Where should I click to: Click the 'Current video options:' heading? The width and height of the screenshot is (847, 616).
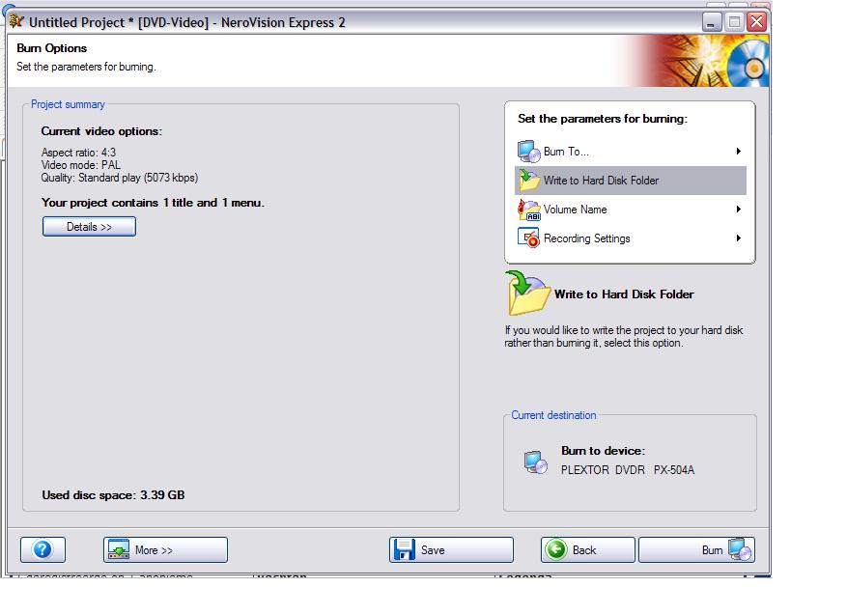(x=101, y=131)
